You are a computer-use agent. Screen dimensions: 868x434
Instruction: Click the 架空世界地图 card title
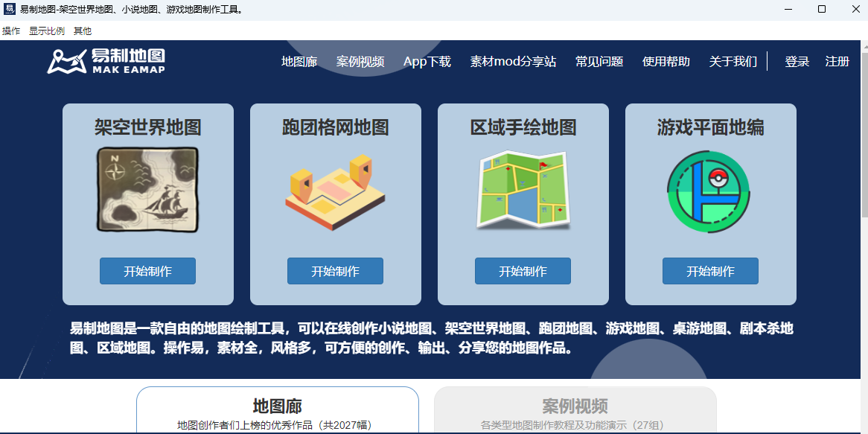[x=148, y=128]
